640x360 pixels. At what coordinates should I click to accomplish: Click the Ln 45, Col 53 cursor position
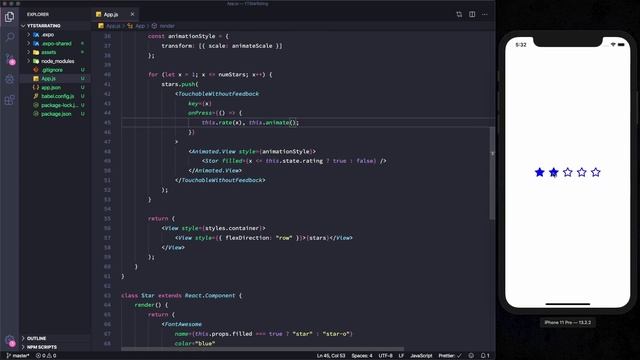331,356
